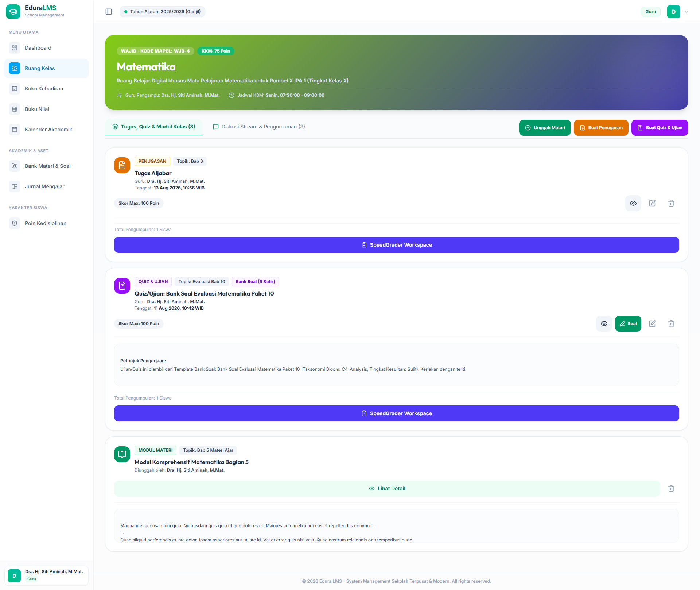Edit Tugas Aljabar via pencil icon
This screenshot has height=590, width=700.
[652, 203]
